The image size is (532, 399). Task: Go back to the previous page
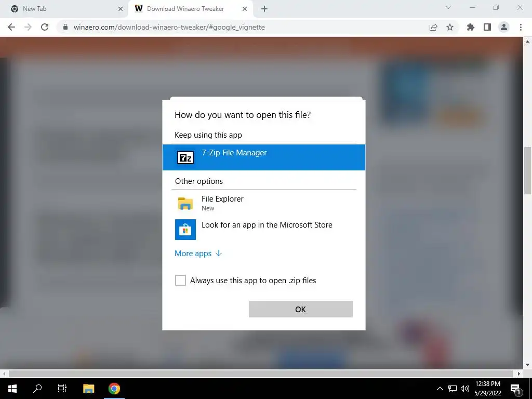pos(11,27)
